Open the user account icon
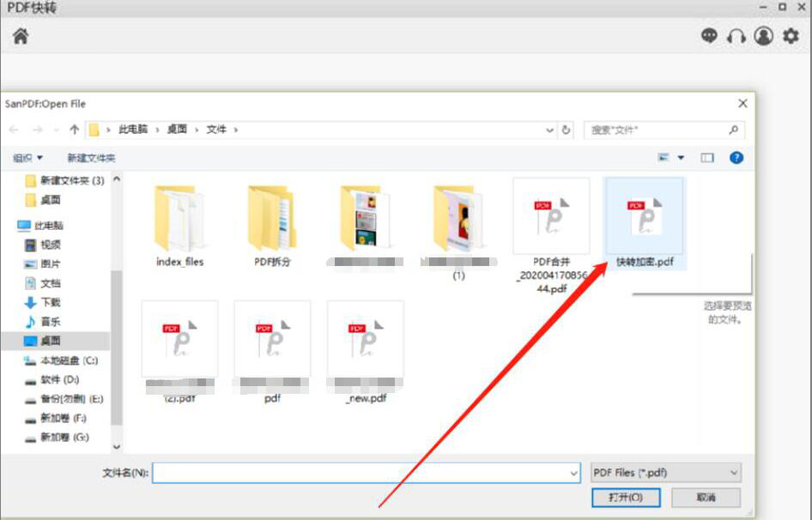 point(763,36)
